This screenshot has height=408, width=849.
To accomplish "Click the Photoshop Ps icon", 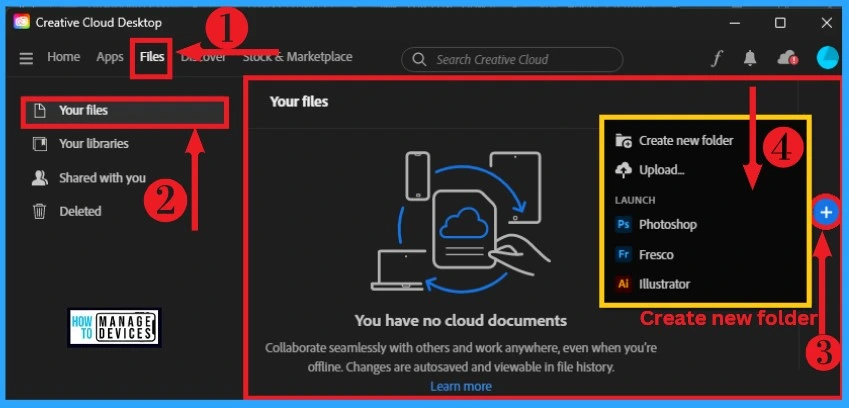I will (x=623, y=224).
